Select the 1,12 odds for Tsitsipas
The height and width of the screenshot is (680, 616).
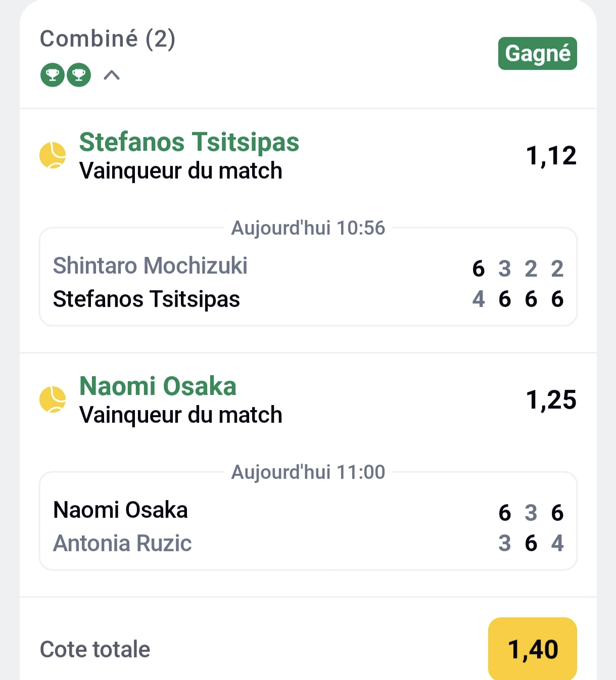click(x=551, y=155)
